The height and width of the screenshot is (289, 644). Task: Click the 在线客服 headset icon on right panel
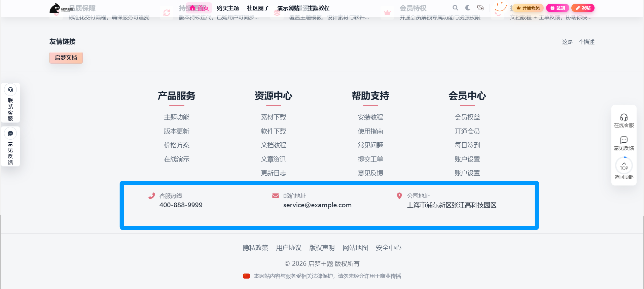tap(624, 117)
